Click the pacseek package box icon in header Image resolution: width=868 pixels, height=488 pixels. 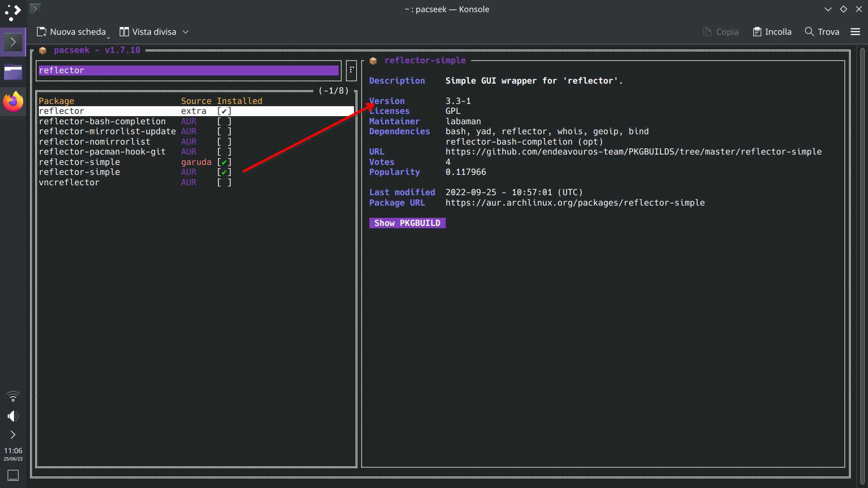click(x=43, y=50)
